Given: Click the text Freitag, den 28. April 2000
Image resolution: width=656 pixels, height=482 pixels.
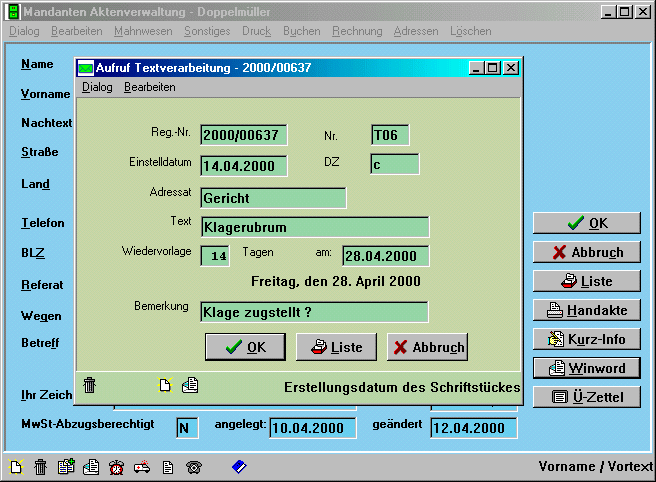Looking at the screenshot, I should tap(336, 281).
